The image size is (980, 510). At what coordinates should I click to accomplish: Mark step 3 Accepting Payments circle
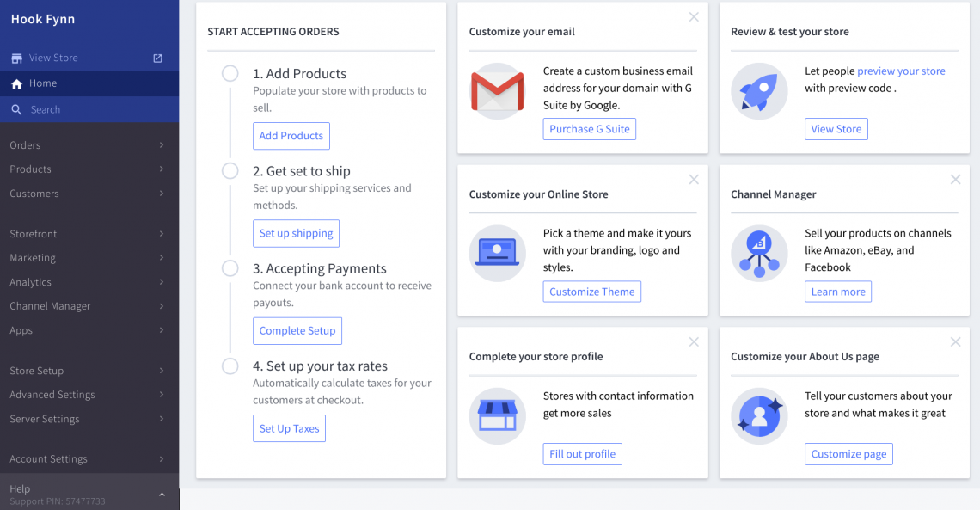tap(230, 268)
